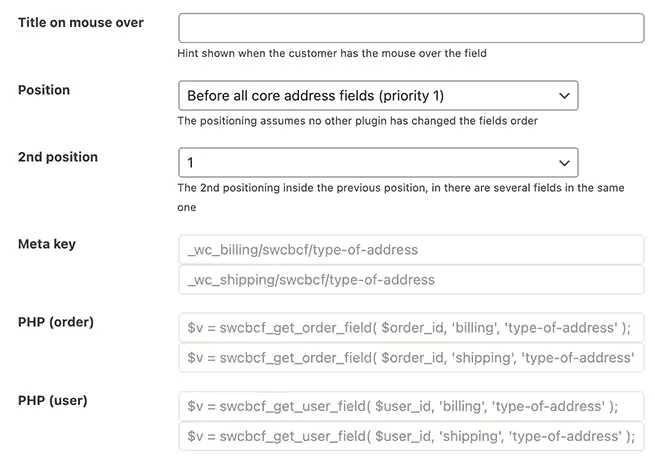
Task: Click the 'Title on mouse over' label
Action: pyautogui.click(x=81, y=23)
